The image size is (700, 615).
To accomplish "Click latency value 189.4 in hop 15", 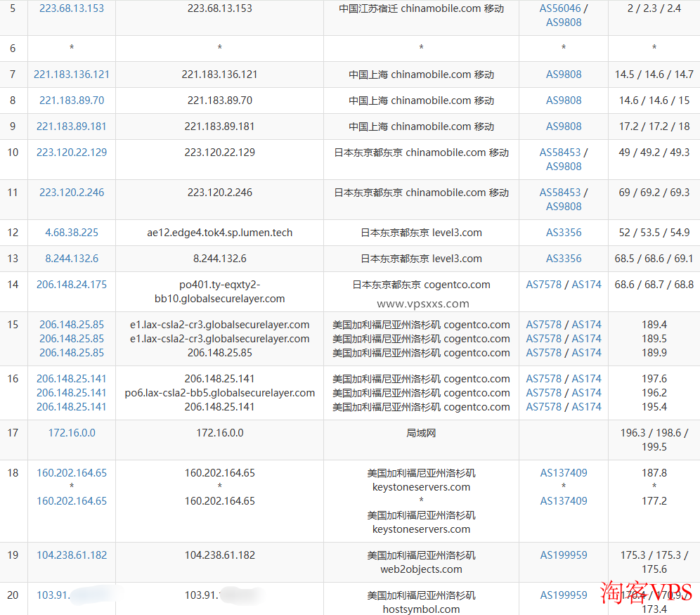I will [654, 325].
